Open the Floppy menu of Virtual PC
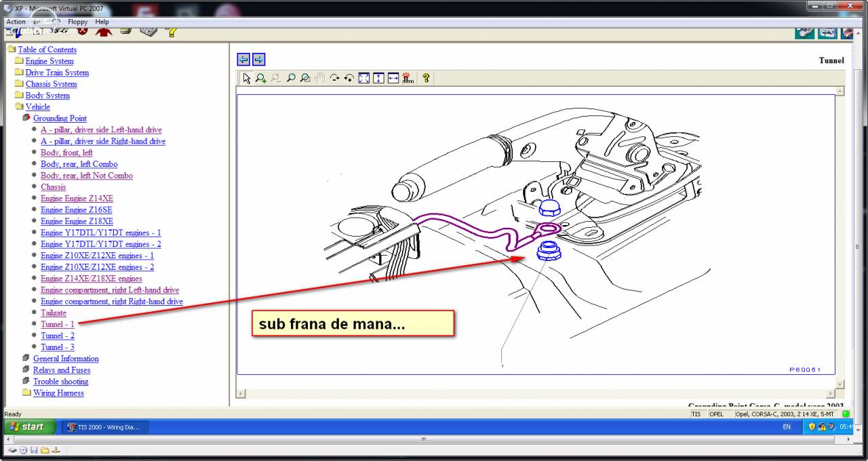 click(x=78, y=22)
